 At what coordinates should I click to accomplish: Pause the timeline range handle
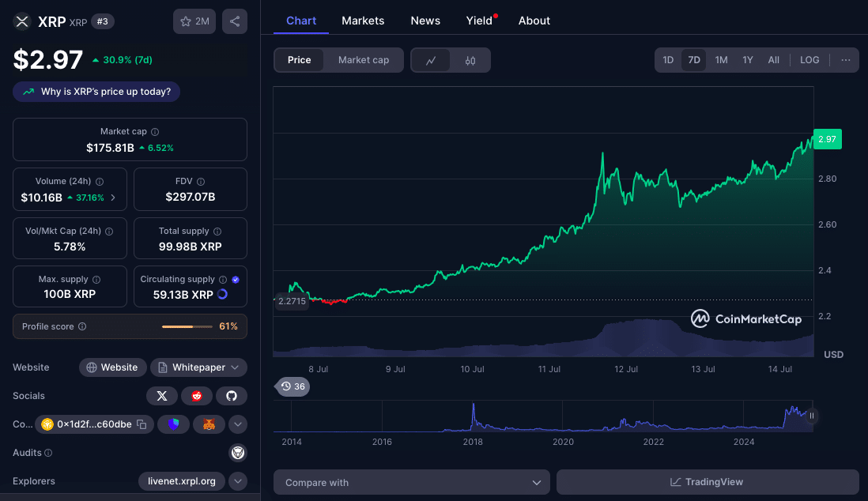coord(812,416)
